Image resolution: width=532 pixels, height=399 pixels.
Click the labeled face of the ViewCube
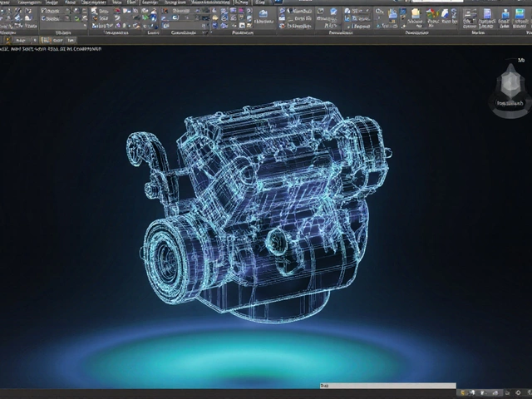(x=508, y=104)
